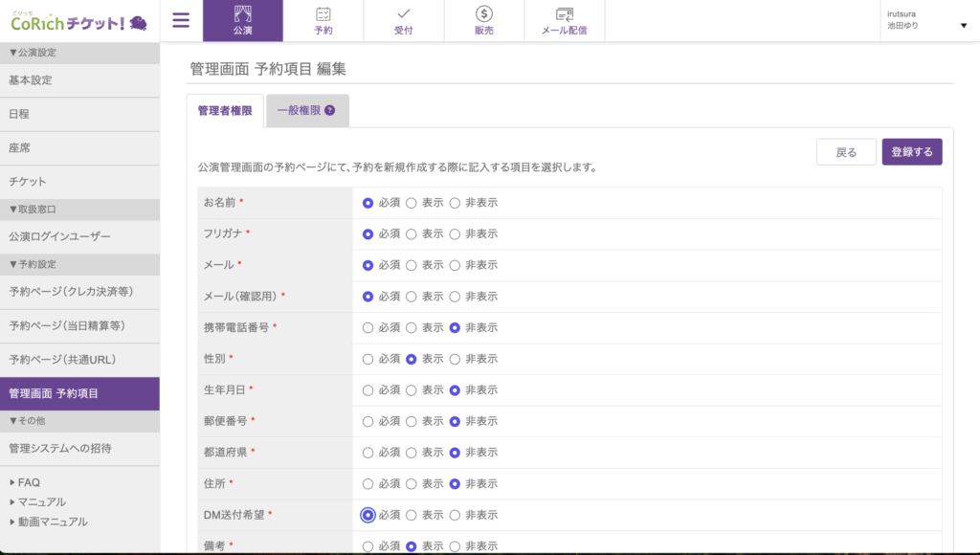Open the 販売 dollar icon
The height and width of the screenshot is (555, 980).
click(x=484, y=14)
